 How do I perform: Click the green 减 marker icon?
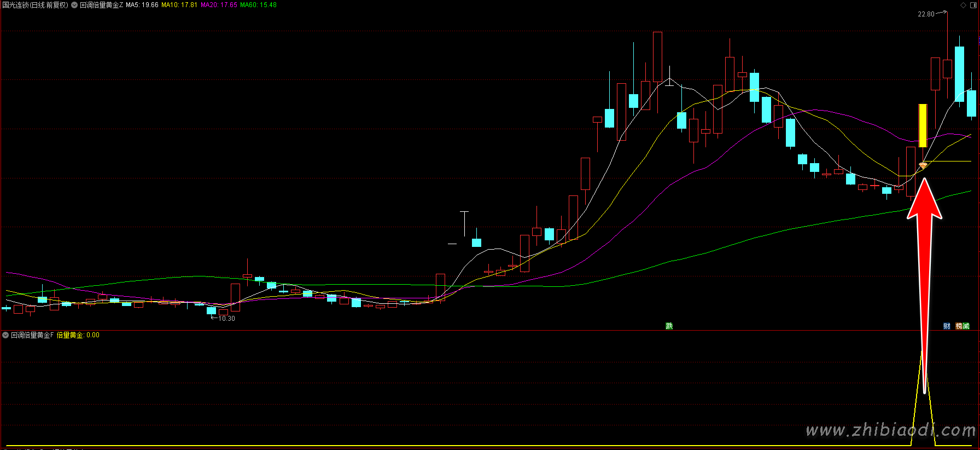(966, 326)
